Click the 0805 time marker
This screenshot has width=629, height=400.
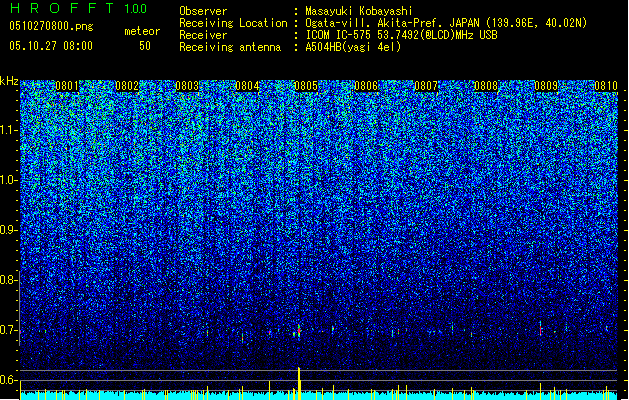pos(306,86)
